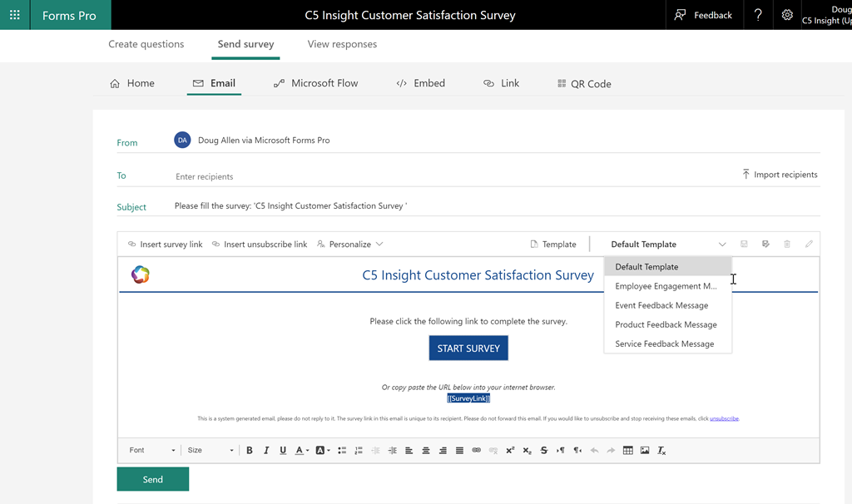Open the QR Code send option

click(x=584, y=84)
